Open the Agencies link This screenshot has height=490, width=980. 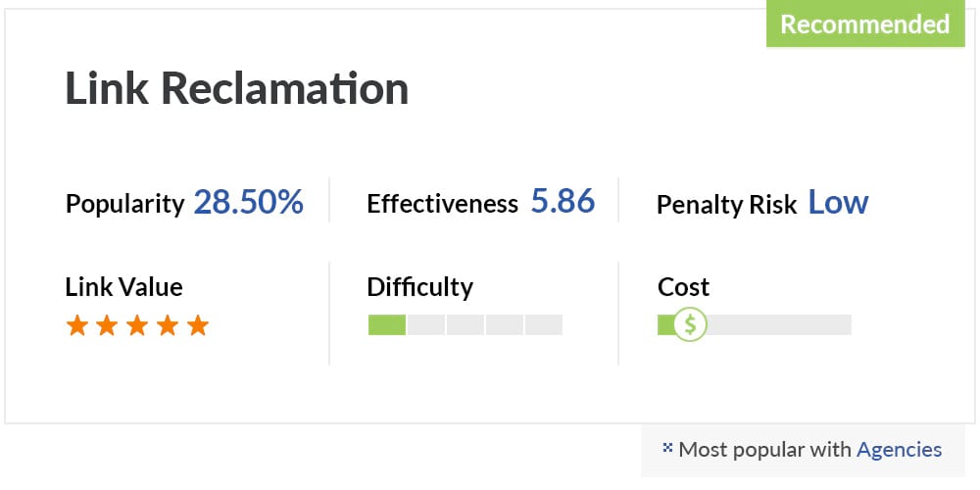[x=899, y=450]
